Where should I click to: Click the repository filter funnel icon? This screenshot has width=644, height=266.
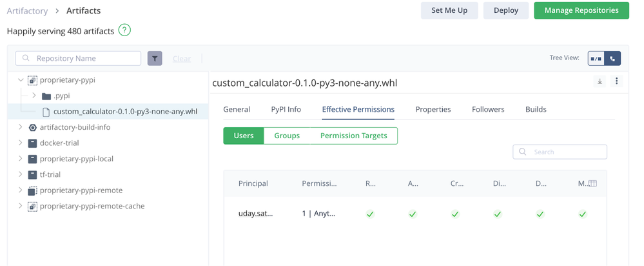(x=155, y=58)
